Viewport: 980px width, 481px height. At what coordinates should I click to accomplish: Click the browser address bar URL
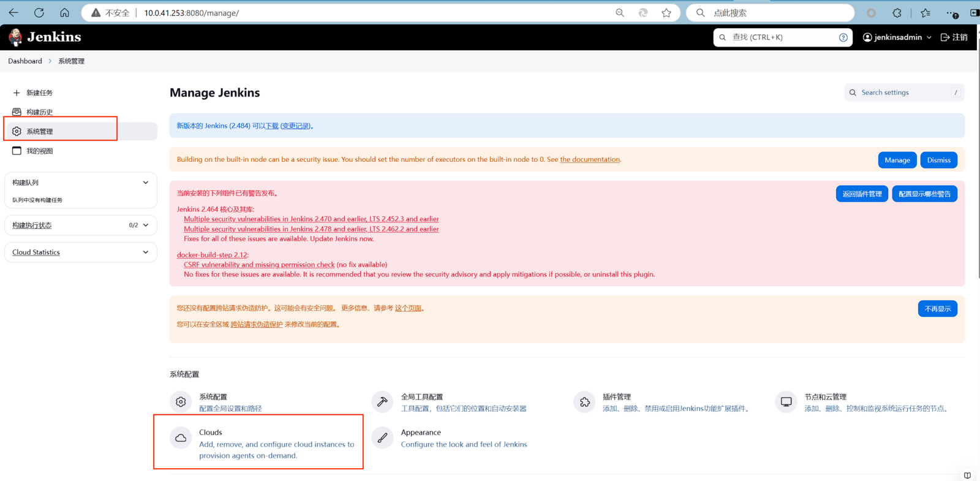(x=192, y=13)
